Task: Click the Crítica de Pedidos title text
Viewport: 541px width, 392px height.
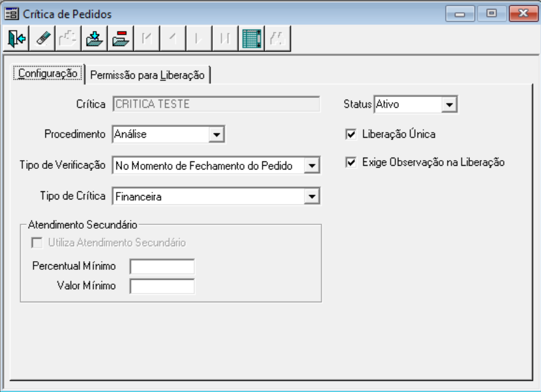Action: pyautogui.click(x=67, y=14)
